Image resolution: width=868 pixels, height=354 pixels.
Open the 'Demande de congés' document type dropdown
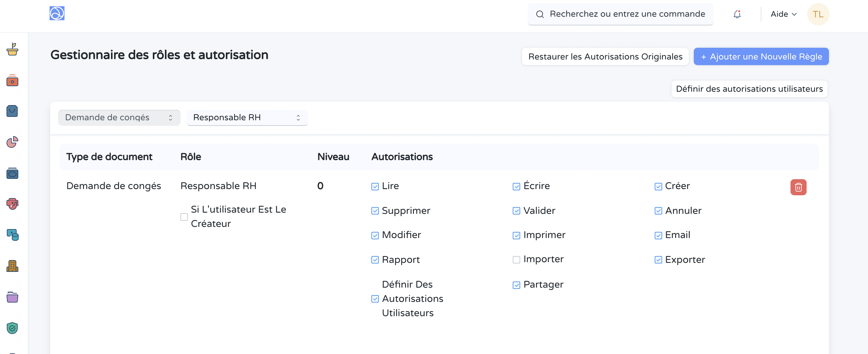pos(119,117)
